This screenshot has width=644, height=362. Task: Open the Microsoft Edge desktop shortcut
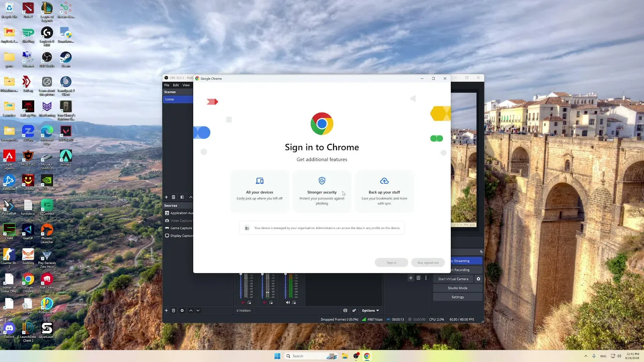tap(47, 134)
